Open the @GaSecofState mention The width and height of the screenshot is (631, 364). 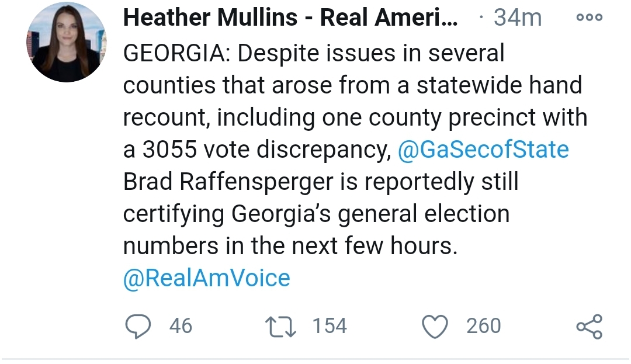click(x=483, y=150)
